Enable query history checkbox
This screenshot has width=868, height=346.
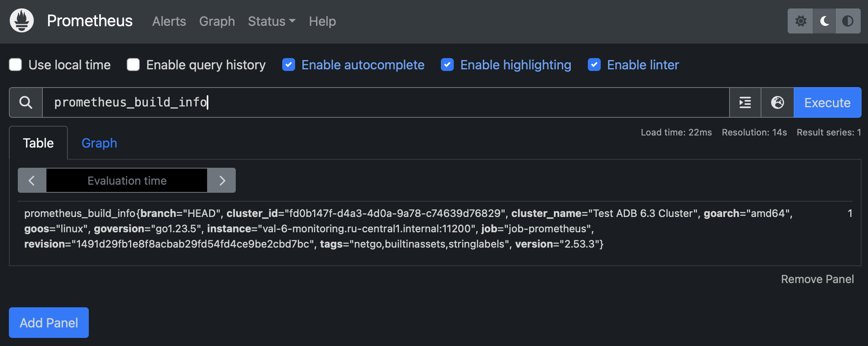(133, 65)
